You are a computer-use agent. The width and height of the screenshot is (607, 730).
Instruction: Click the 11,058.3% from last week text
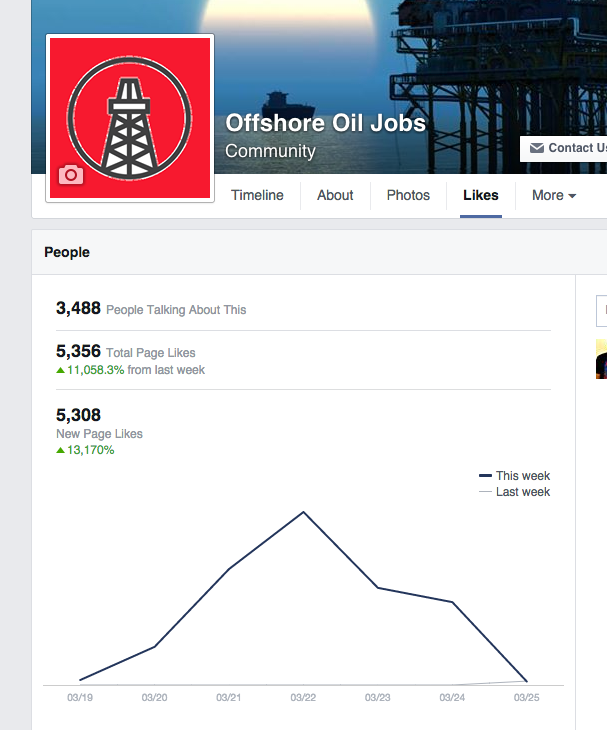[130, 370]
